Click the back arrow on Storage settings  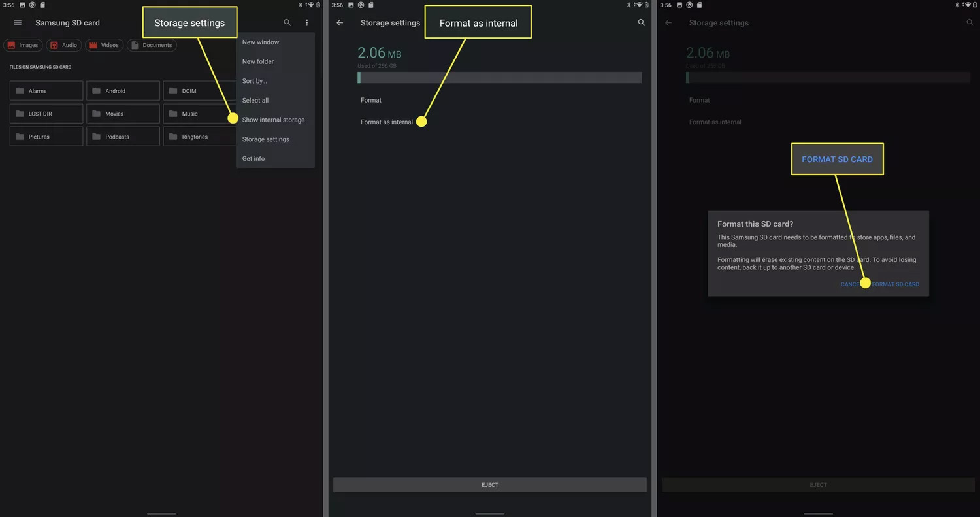coord(339,22)
